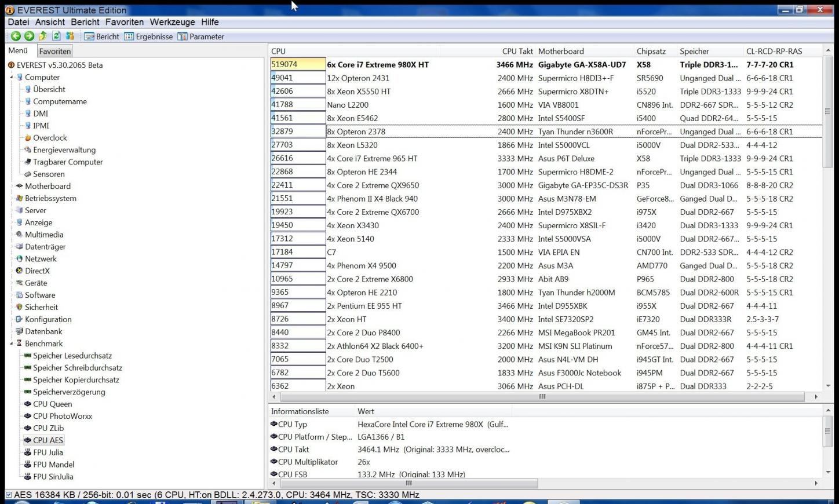Screen dimensions: 839x504
Task: Click the two-people toolbar icon
Action: coord(70,36)
